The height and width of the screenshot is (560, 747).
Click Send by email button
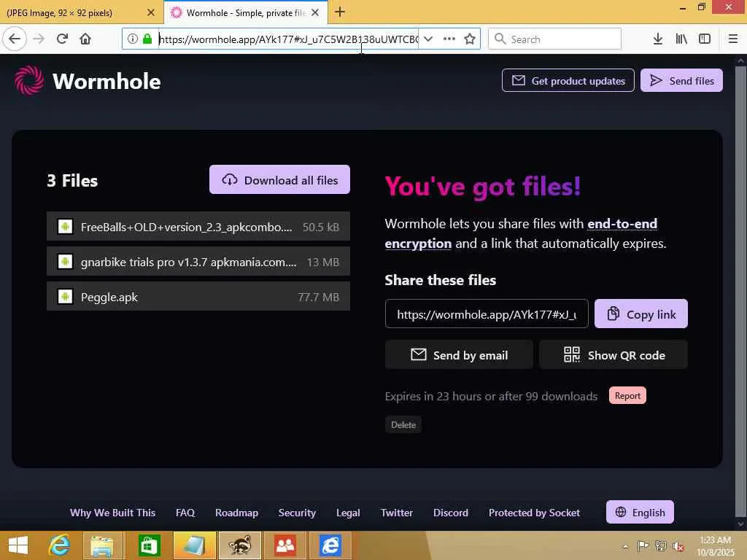(x=459, y=355)
